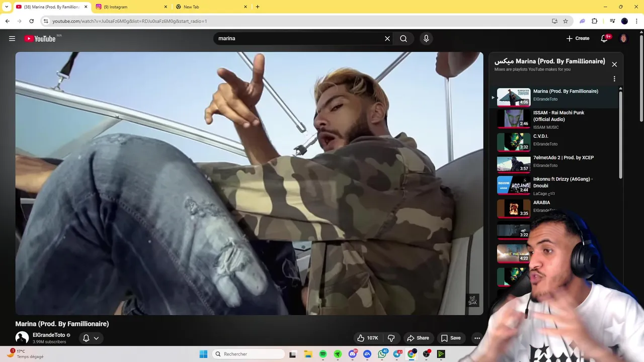
Task: Close the New Tab tab
Action: point(246,7)
